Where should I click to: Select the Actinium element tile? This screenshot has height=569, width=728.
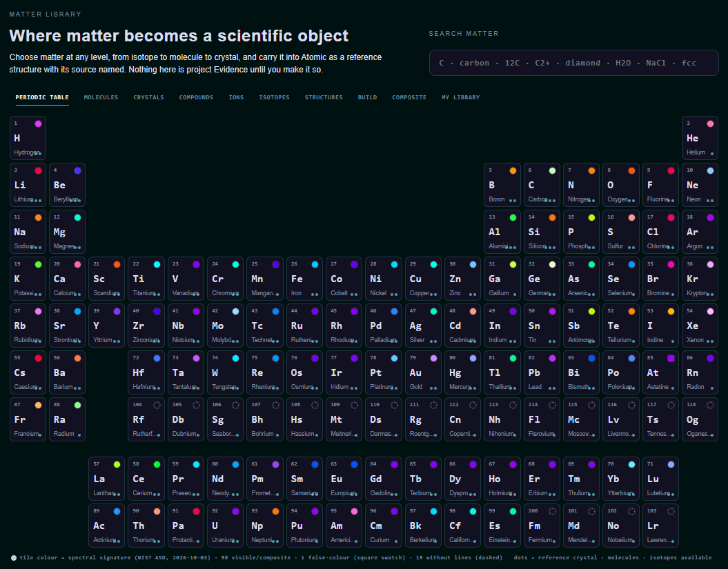[x=107, y=526]
